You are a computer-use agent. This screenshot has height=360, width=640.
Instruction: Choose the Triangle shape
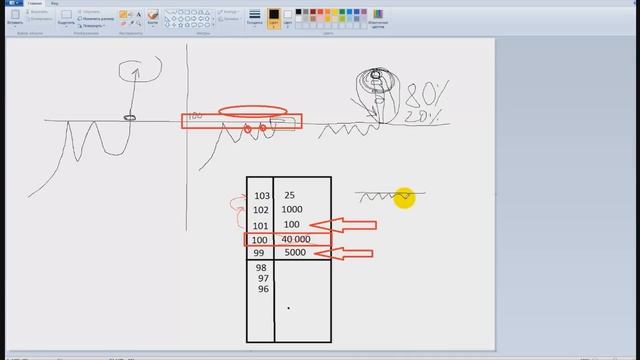[x=207, y=12]
